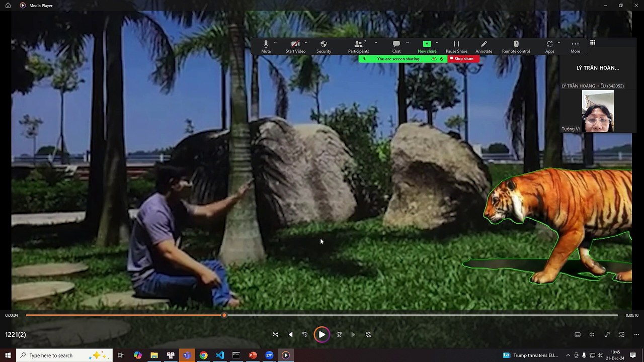The image size is (644, 362).
Task: Expand the arrow beside Participants
Action: click(x=375, y=43)
